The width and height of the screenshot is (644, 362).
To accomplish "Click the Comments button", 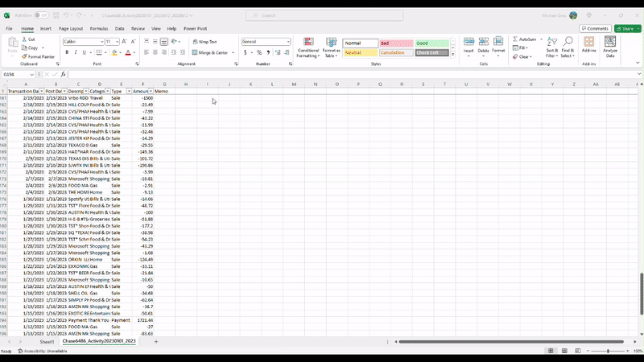I will pyautogui.click(x=594, y=28).
